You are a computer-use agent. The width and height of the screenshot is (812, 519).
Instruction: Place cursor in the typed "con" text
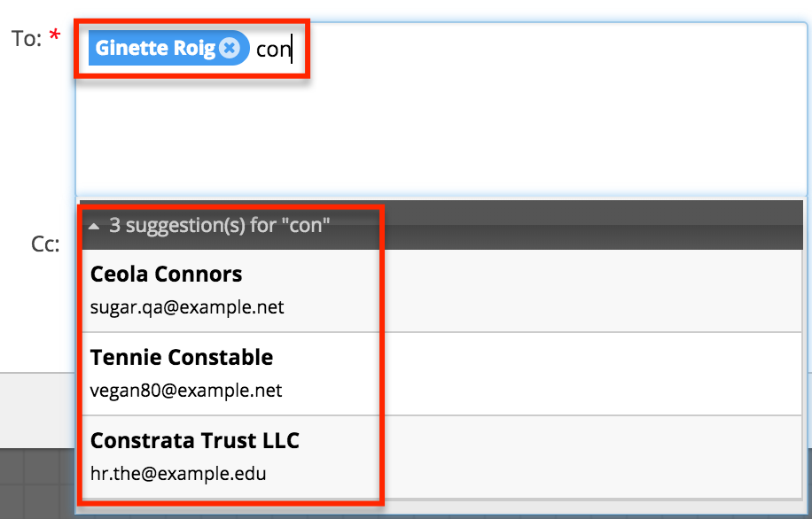pyautogui.click(x=272, y=50)
